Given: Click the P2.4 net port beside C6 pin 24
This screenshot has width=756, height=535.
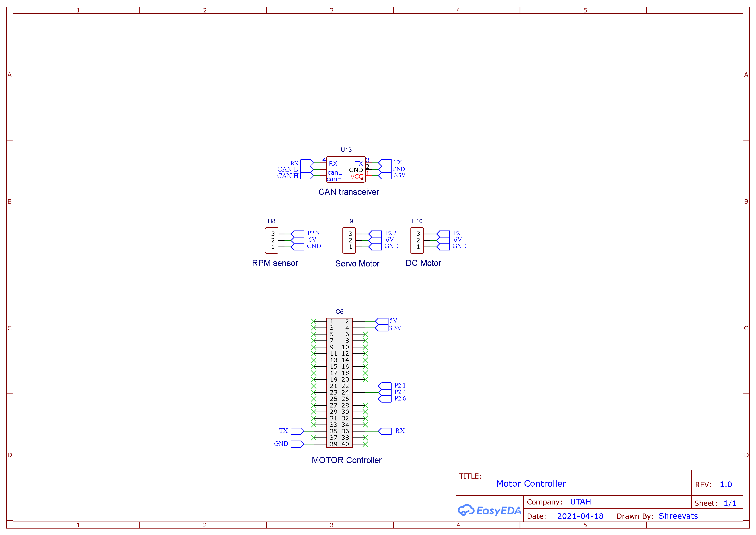Looking at the screenshot, I should 385,392.
